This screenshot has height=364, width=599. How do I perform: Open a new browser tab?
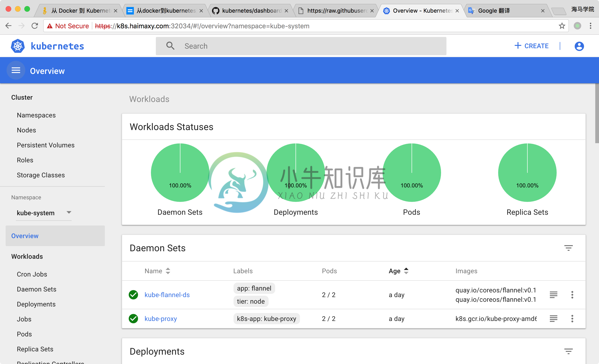(x=559, y=11)
